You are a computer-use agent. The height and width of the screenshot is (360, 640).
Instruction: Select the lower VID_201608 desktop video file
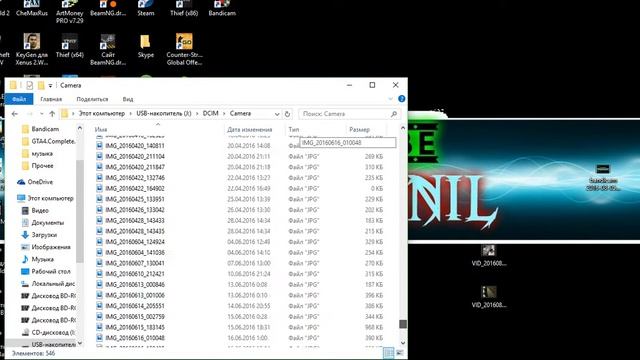pyautogui.click(x=489, y=297)
